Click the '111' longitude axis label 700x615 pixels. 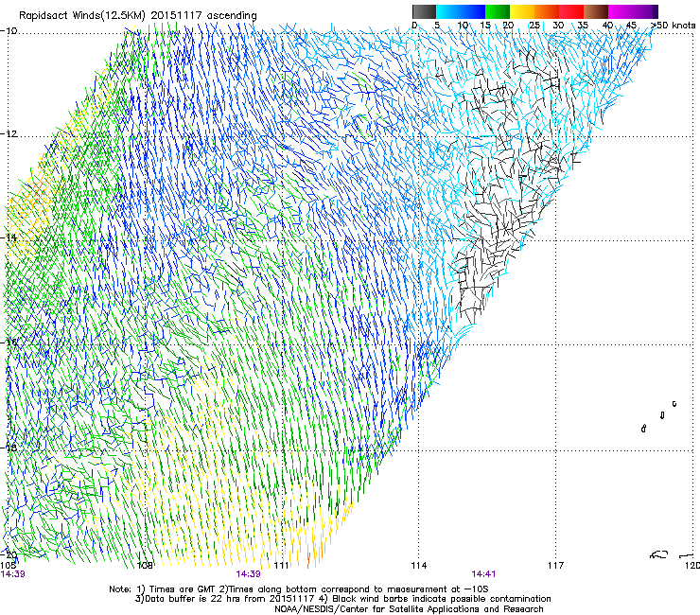pos(281,566)
